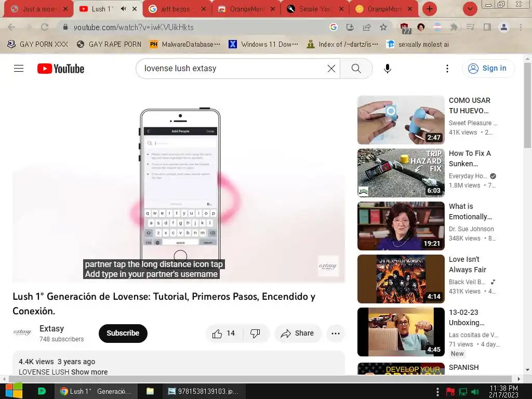Viewport: 532px width, 399px height.
Task: Open 'COMO USAR TU HUEVO' video thumbnail
Action: tap(401, 120)
